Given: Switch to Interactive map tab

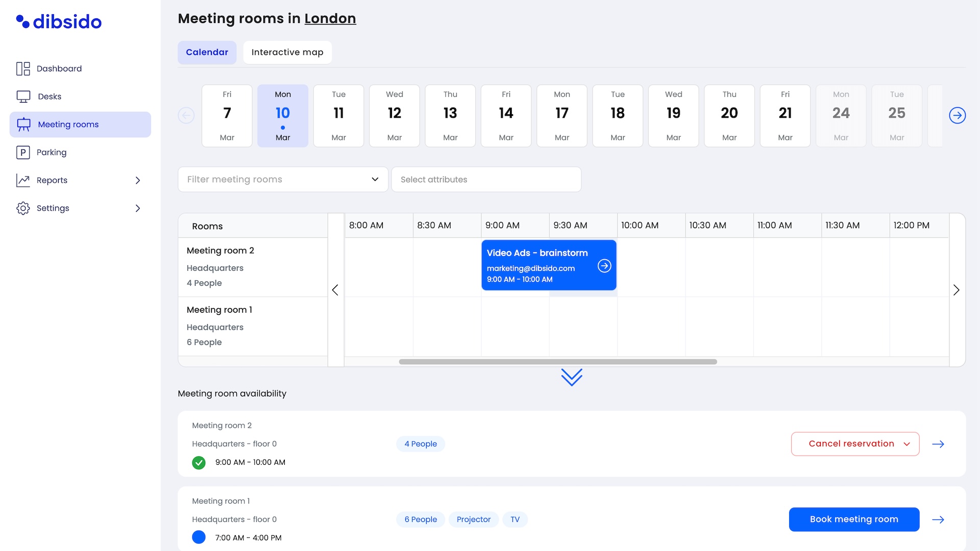Looking at the screenshot, I should [287, 53].
